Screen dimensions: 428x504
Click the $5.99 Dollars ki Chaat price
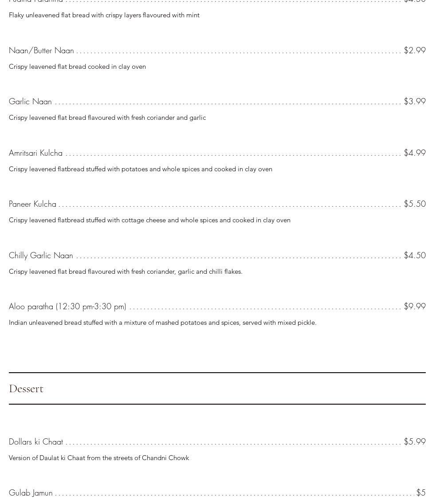tap(414, 442)
